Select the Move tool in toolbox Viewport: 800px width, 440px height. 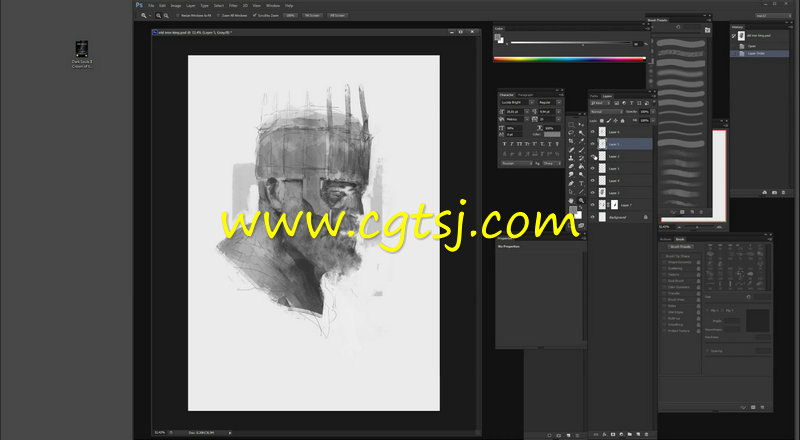(581, 125)
